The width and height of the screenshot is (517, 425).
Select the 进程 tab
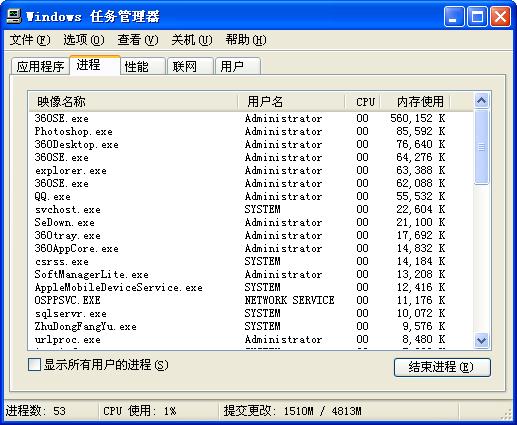pyautogui.click(x=95, y=65)
